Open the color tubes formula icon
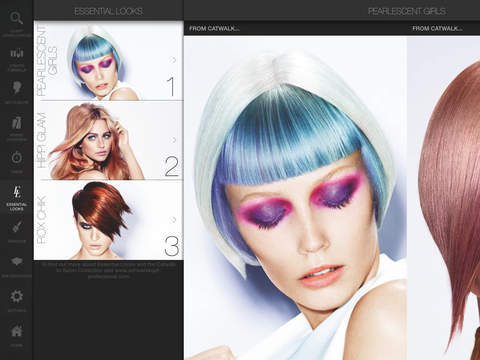Viewport: 480px width, 360px height. [x=16, y=53]
